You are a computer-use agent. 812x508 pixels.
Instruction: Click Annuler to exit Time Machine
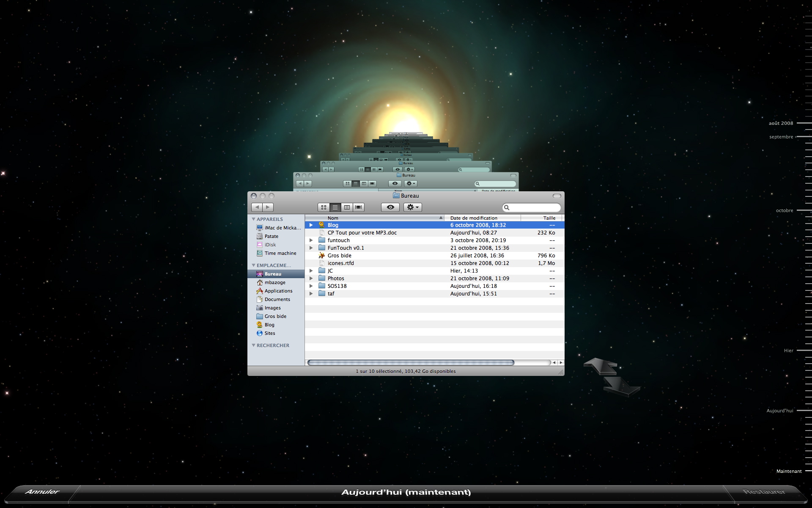(42, 492)
